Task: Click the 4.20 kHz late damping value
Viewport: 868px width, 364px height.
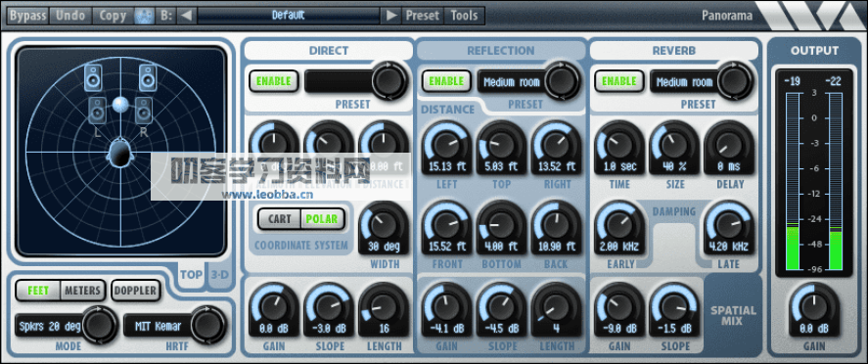Action: pyautogui.click(x=728, y=248)
